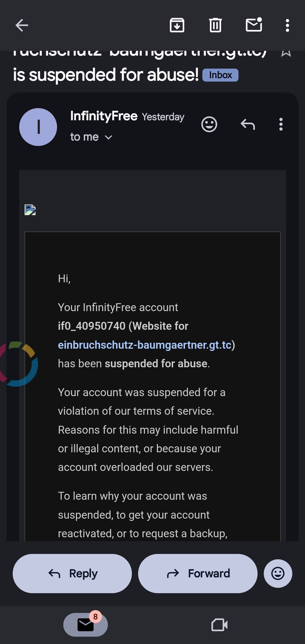
Task: Open the top-right overflow menu
Action: pos(287,25)
